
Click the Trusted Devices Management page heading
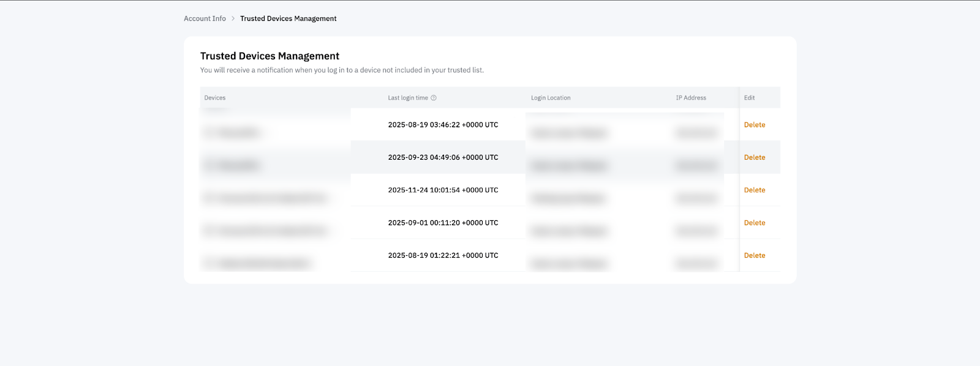tap(269, 56)
